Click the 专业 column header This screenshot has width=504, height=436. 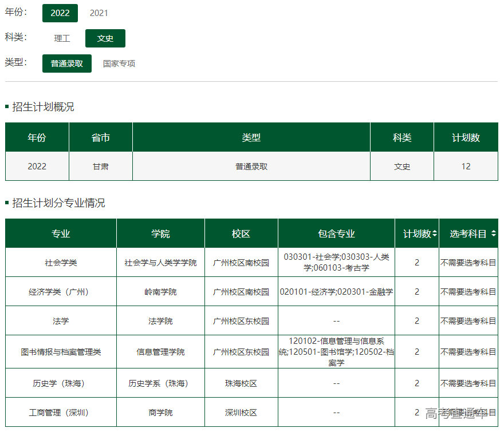tap(61, 233)
